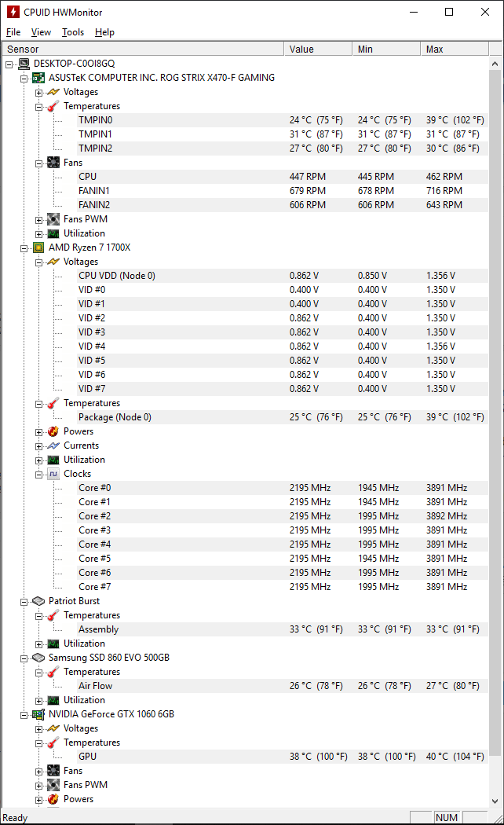504x825 pixels.
Task: Select the Air Flow temperature row
Action: (x=282, y=686)
